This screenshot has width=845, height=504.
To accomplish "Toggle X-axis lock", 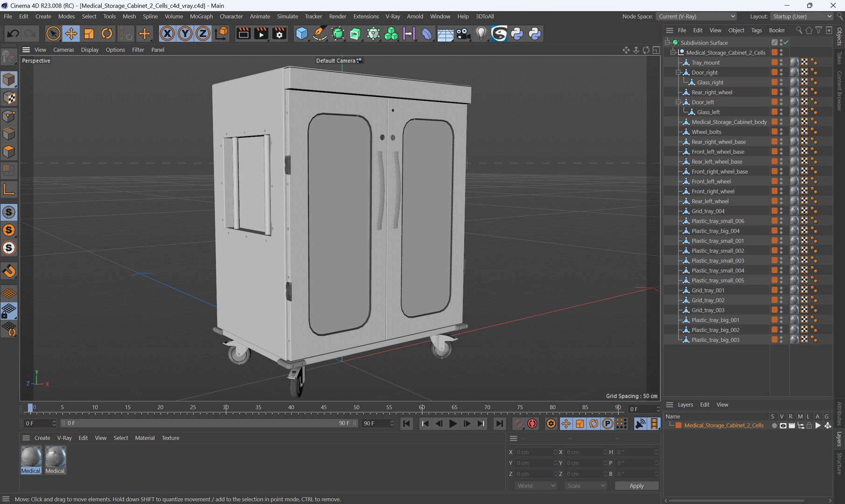I will pyautogui.click(x=167, y=34).
